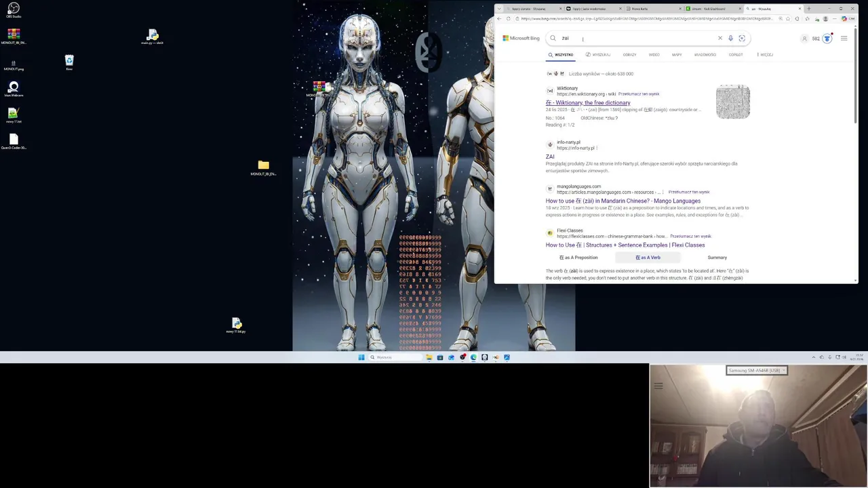The width and height of the screenshot is (868, 488).
Task: Open the Mango Languages 'How to use 在' link
Action: pos(623,201)
